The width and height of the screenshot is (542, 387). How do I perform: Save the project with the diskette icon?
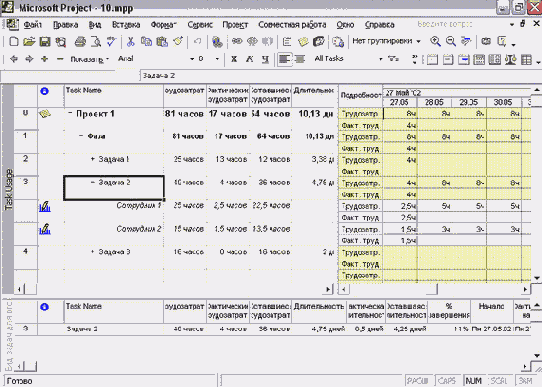point(45,42)
